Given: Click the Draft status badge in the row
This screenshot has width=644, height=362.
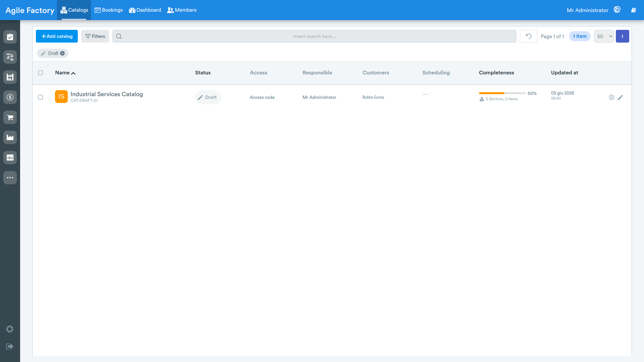Looking at the screenshot, I should (x=208, y=97).
